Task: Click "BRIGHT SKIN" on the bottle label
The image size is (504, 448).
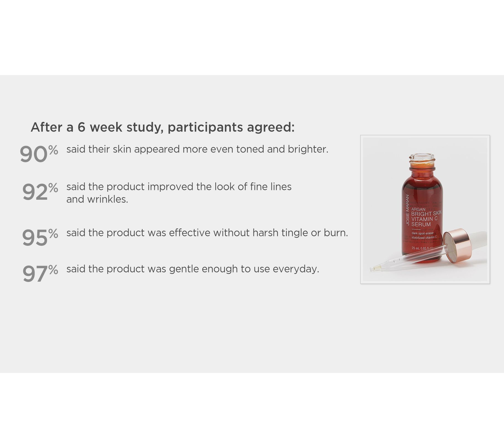Action: (426, 214)
